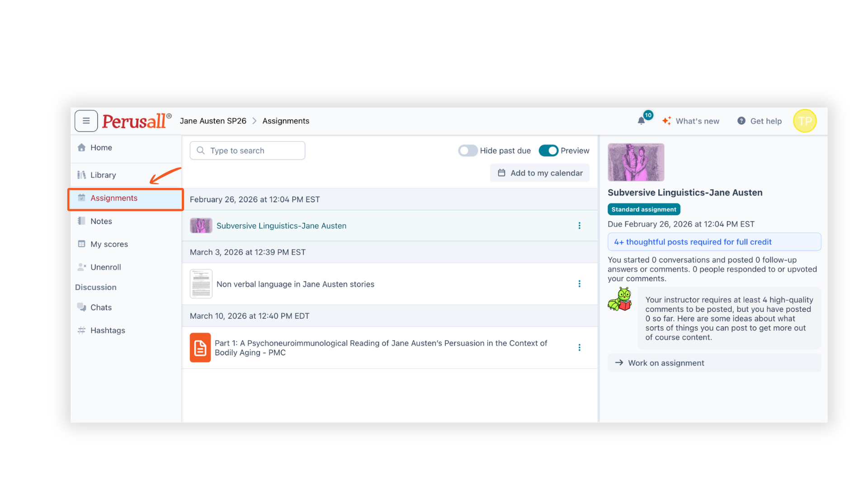Open What's new link

[x=691, y=121]
